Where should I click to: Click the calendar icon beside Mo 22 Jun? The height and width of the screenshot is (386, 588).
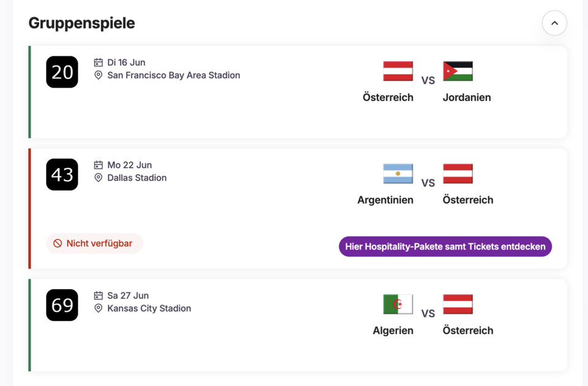tap(99, 164)
